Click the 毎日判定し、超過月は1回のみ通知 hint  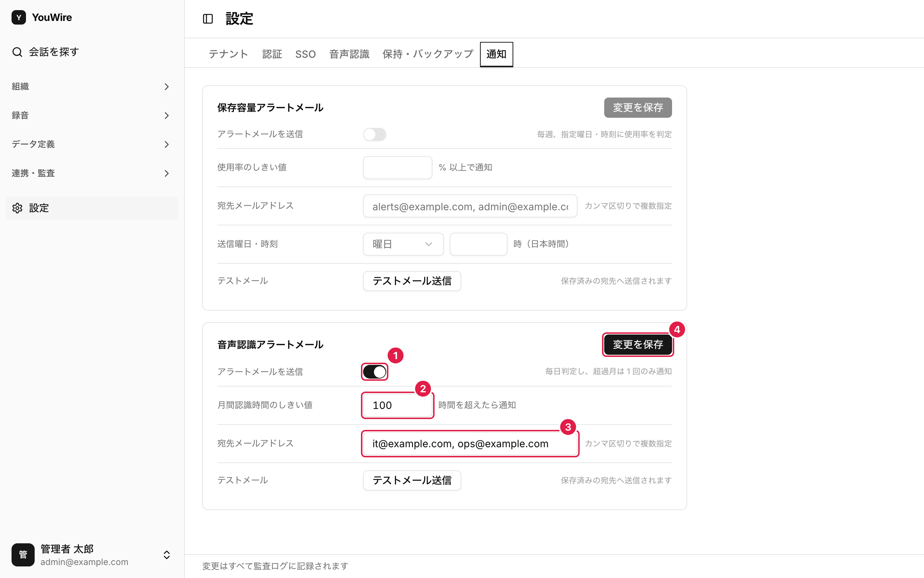tap(608, 372)
